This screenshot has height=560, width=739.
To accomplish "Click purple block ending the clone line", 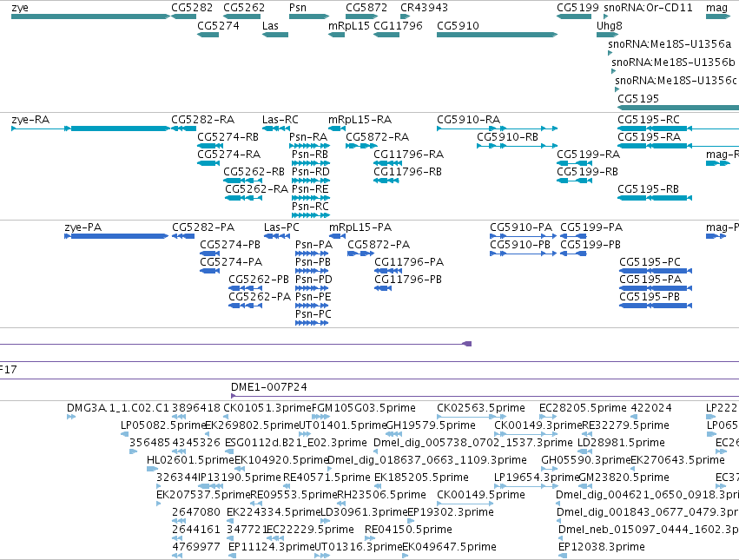I will (x=467, y=344).
